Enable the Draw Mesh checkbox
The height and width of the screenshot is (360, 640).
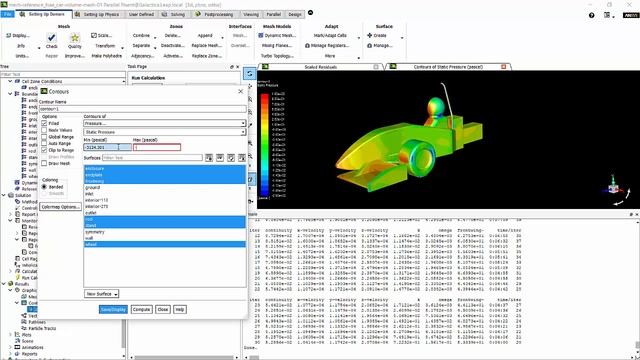click(44, 163)
